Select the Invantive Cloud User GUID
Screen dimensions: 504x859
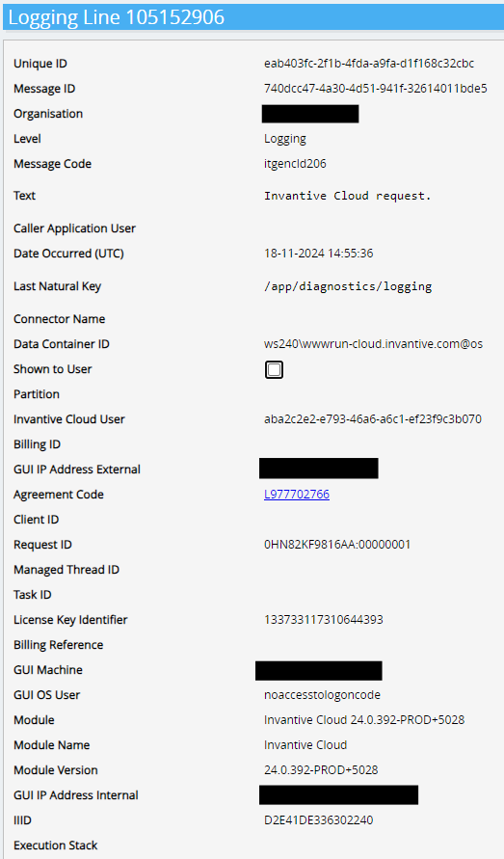[373, 419]
